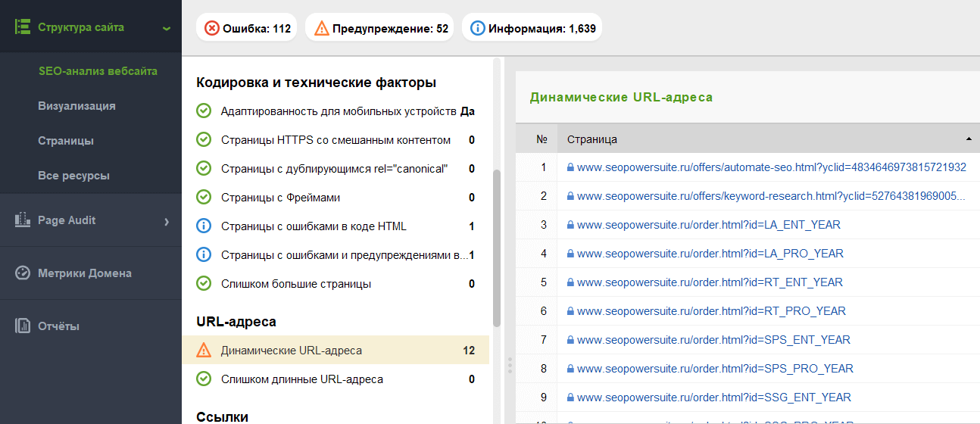Click padlock icon in SSG_ENT_YEAR row
The height and width of the screenshot is (424, 980).
(570, 397)
